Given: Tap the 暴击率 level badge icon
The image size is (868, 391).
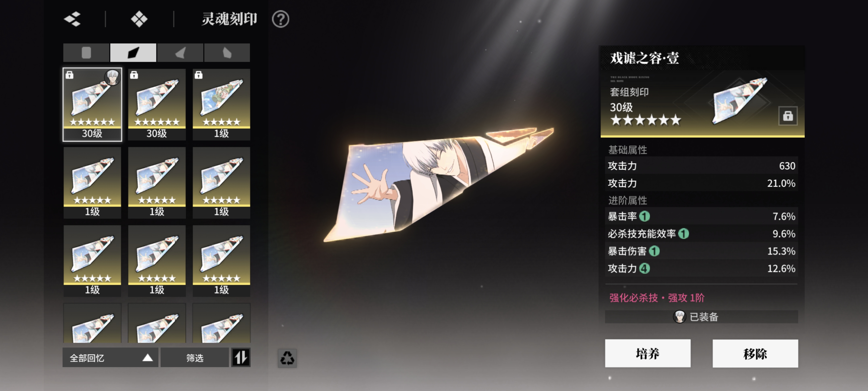Looking at the screenshot, I should coord(644,216).
